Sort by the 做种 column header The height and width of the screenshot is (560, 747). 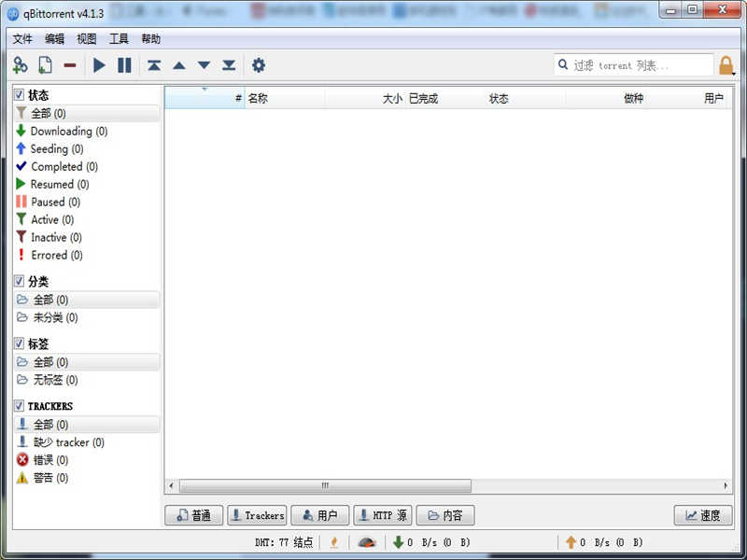coord(606,98)
